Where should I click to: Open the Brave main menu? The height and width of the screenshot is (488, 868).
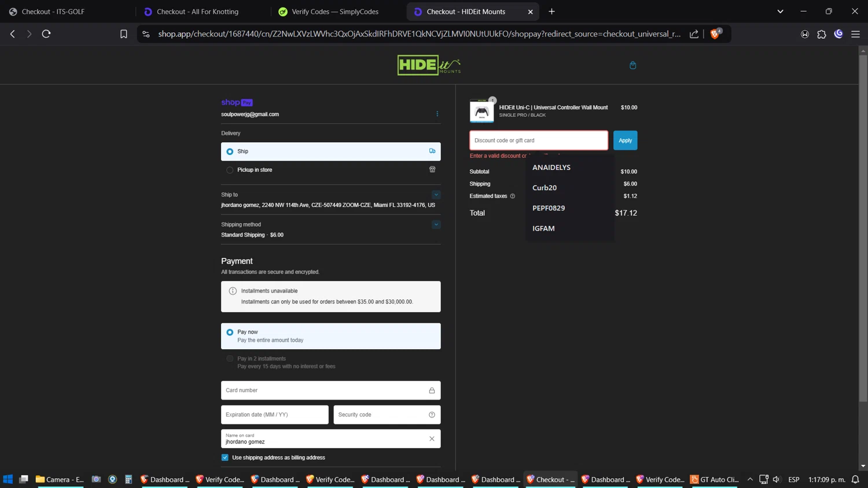[855, 34]
